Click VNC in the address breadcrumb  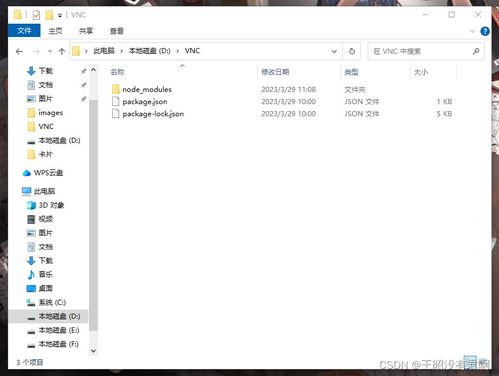192,51
